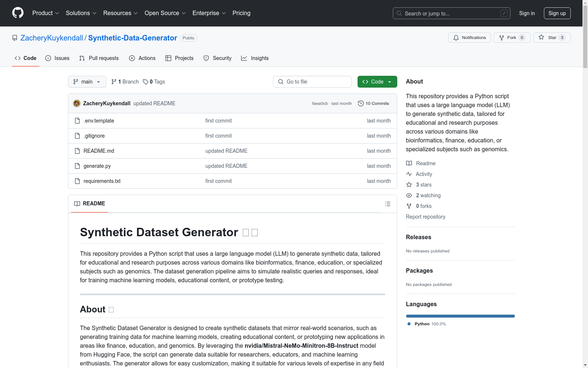This screenshot has width=588, height=368.
Task: Expand the Open Source menu
Action: [x=165, y=13]
